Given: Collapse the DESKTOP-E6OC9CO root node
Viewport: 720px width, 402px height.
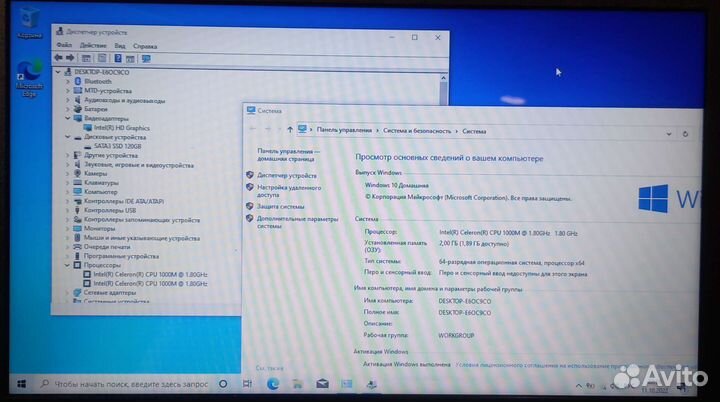Looking at the screenshot, I should (58, 72).
